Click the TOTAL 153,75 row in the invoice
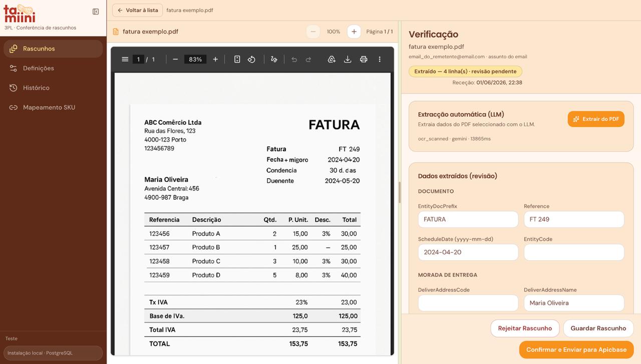This screenshot has width=641, height=364. click(x=252, y=343)
